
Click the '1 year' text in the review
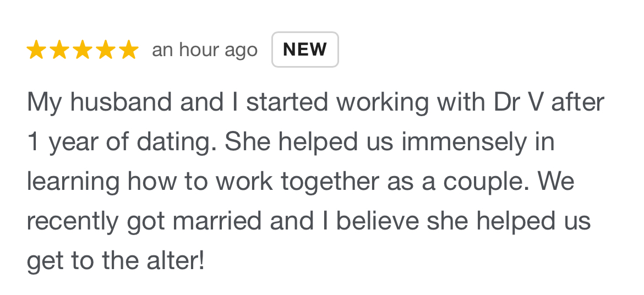coord(62,142)
